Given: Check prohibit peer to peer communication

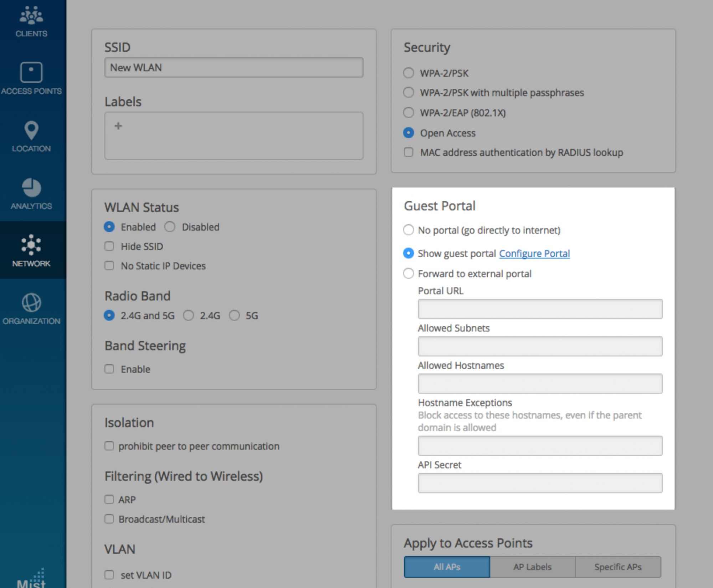Looking at the screenshot, I should click(x=109, y=446).
